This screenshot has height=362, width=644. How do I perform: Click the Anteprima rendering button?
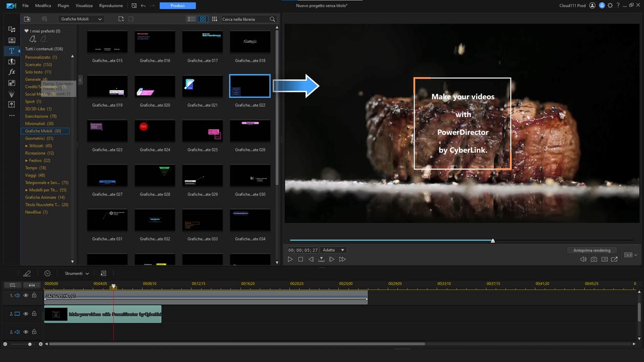click(592, 250)
